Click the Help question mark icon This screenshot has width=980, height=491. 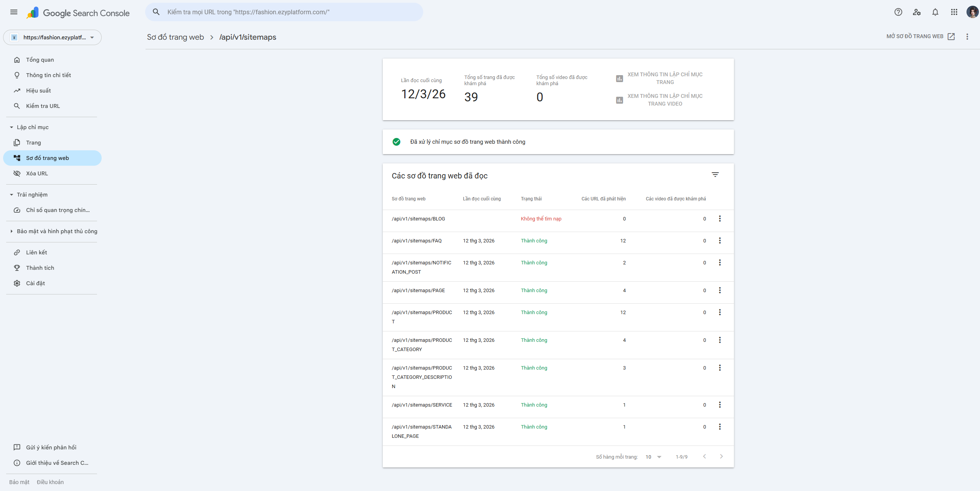click(898, 12)
